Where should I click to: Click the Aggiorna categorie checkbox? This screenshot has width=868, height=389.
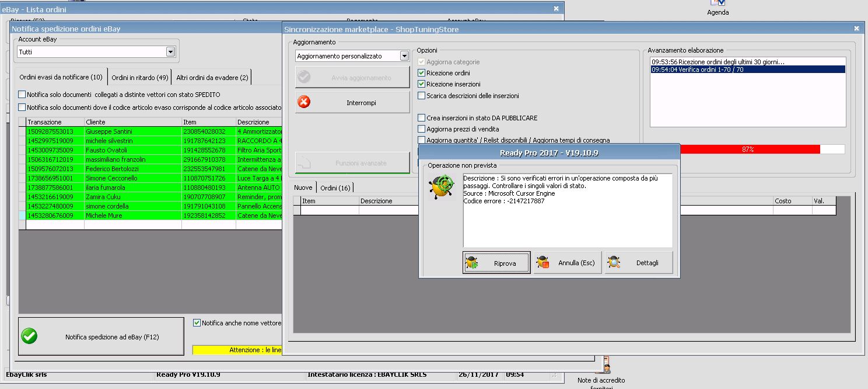(x=422, y=62)
